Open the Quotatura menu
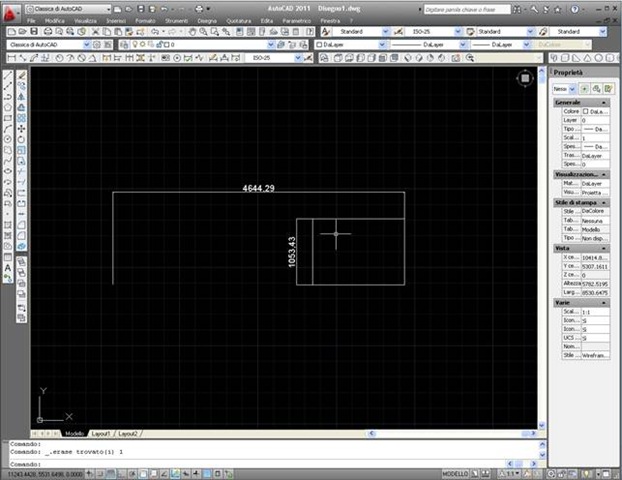 coord(238,21)
